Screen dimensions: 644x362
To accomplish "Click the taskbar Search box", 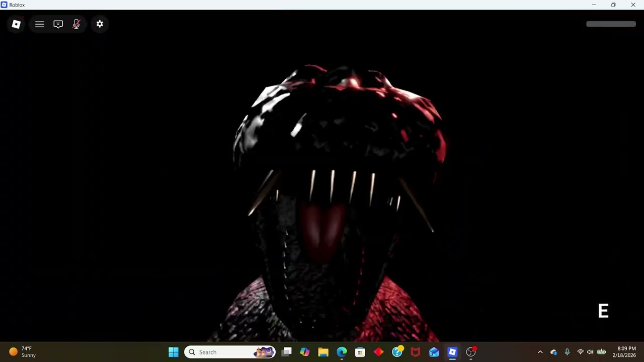I will (x=230, y=352).
